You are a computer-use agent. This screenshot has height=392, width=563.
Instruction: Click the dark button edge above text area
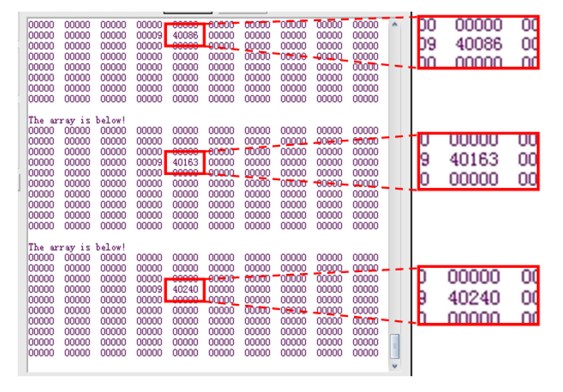click(188, 13)
